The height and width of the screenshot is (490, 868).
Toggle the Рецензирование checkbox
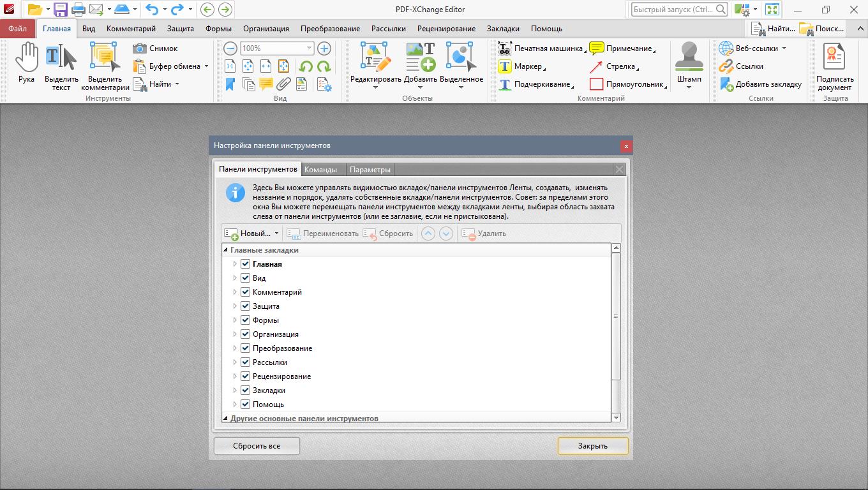tap(245, 376)
